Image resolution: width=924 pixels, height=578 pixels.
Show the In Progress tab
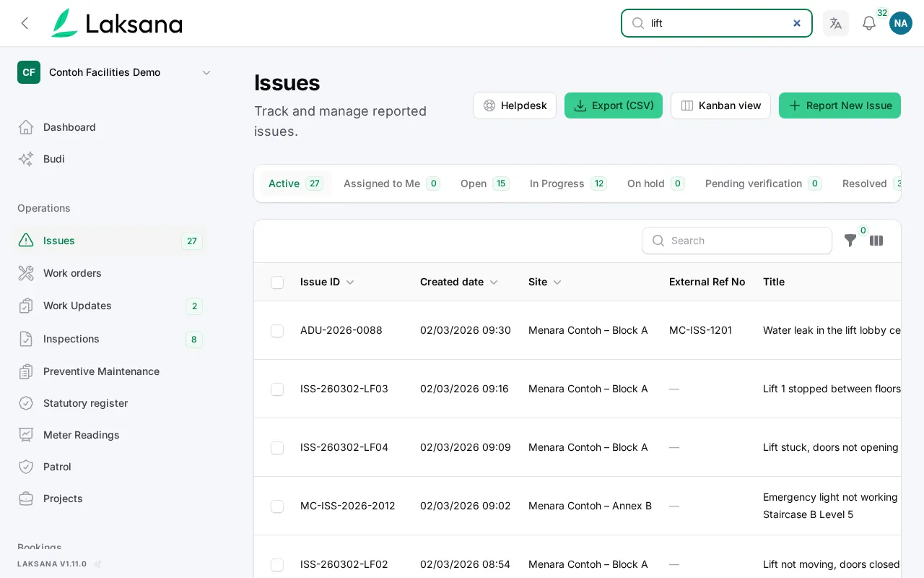(x=568, y=184)
